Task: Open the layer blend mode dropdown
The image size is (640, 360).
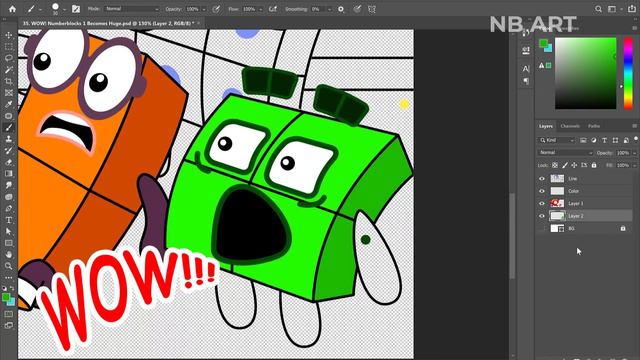Action: tap(565, 153)
